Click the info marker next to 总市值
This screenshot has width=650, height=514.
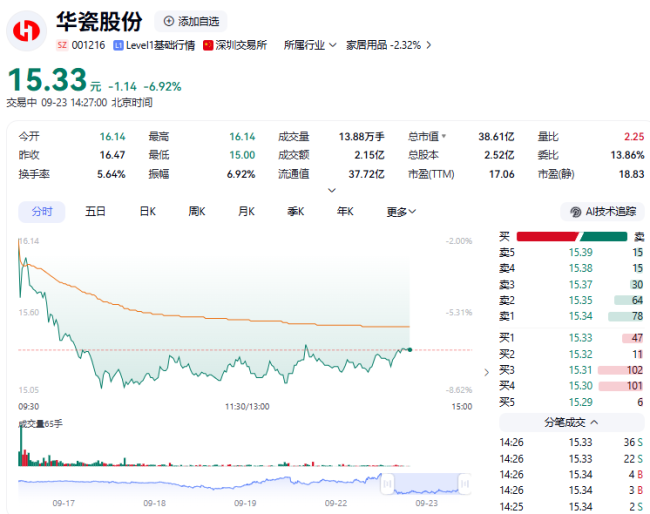(444, 136)
